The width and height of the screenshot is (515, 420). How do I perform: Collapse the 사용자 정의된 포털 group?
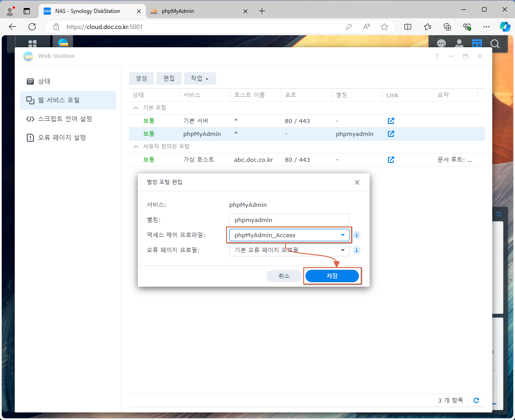[136, 146]
